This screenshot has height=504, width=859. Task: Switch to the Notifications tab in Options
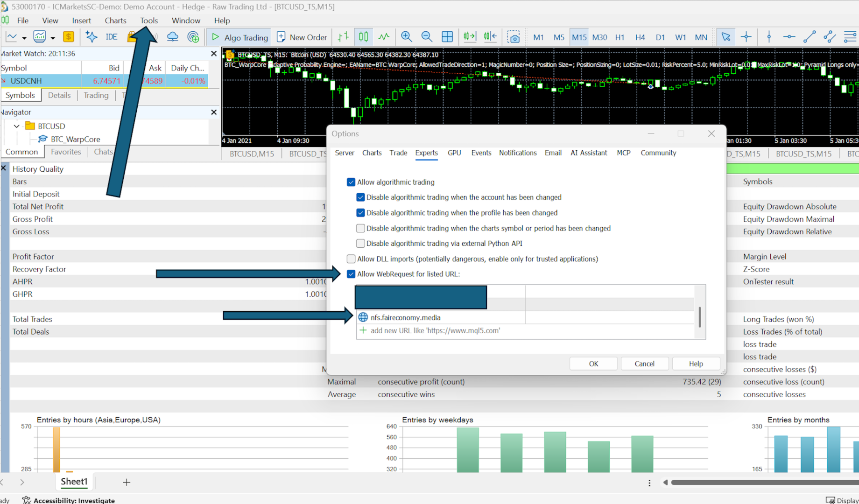point(518,153)
